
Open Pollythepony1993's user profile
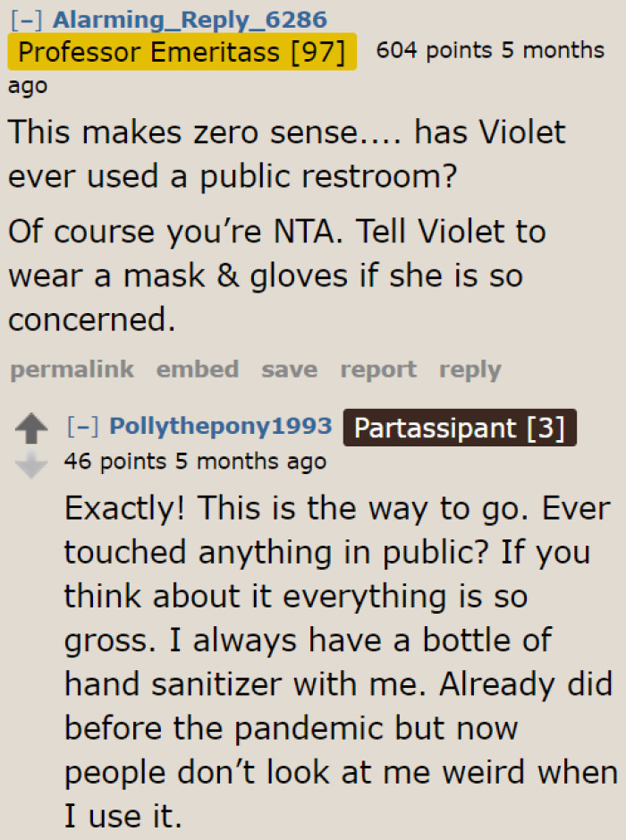coord(220,427)
